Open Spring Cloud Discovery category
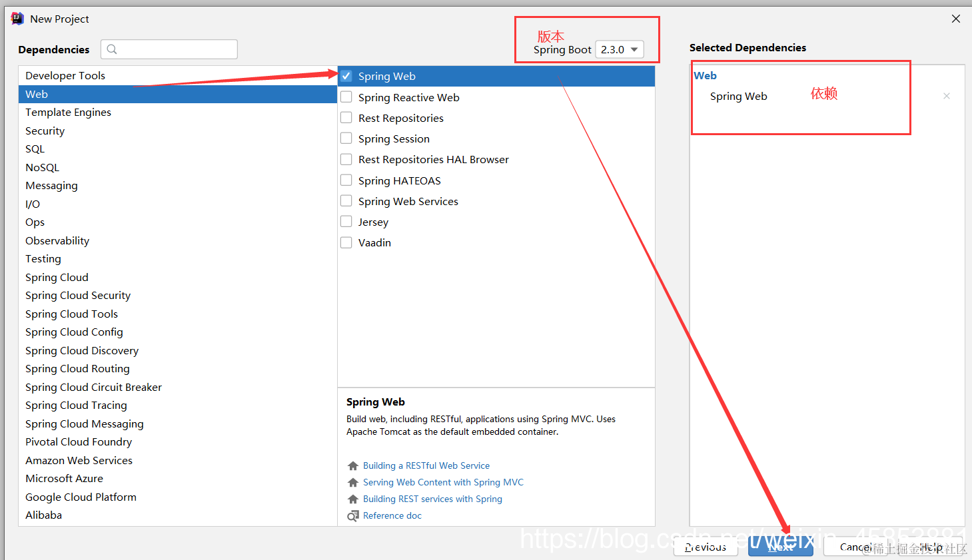Viewport: 972px width, 560px height. click(x=178, y=350)
